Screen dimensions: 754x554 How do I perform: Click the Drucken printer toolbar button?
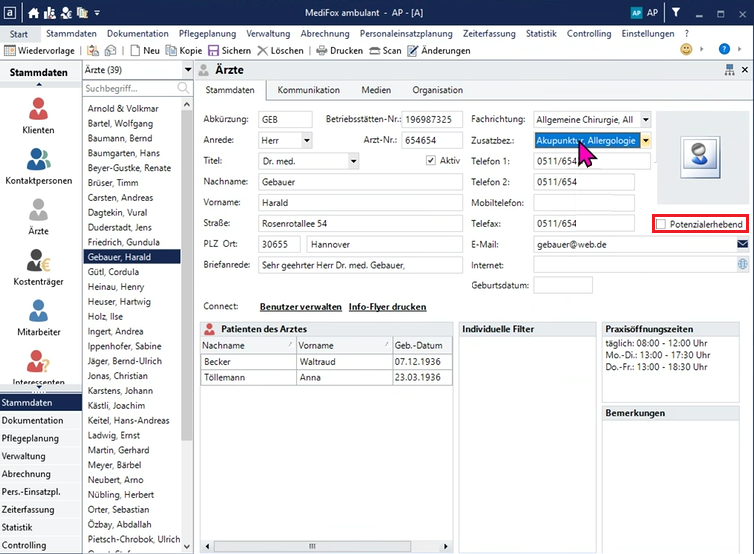click(x=337, y=50)
